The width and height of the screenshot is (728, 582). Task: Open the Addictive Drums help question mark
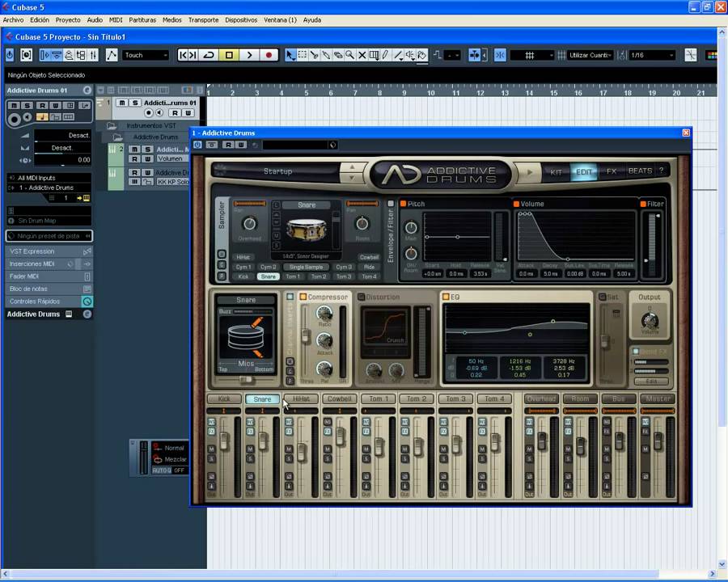pyautogui.click(x=661, y=171)
